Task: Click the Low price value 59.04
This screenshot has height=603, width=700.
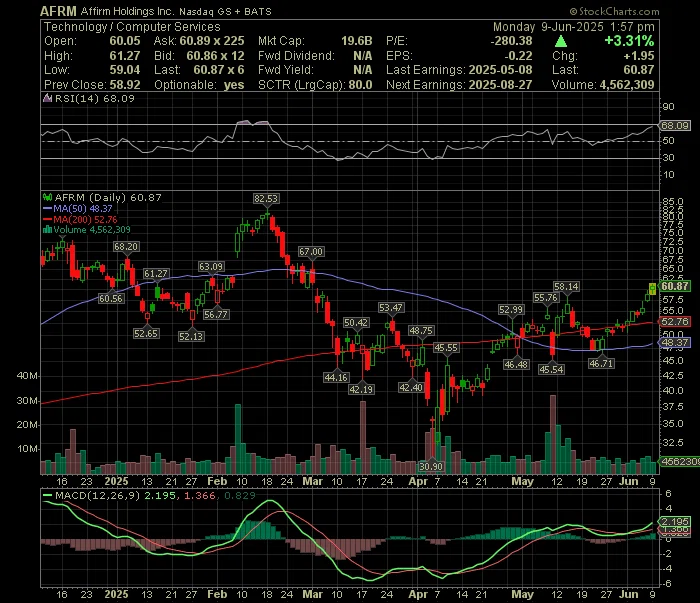Action: (x=125, y=70)
